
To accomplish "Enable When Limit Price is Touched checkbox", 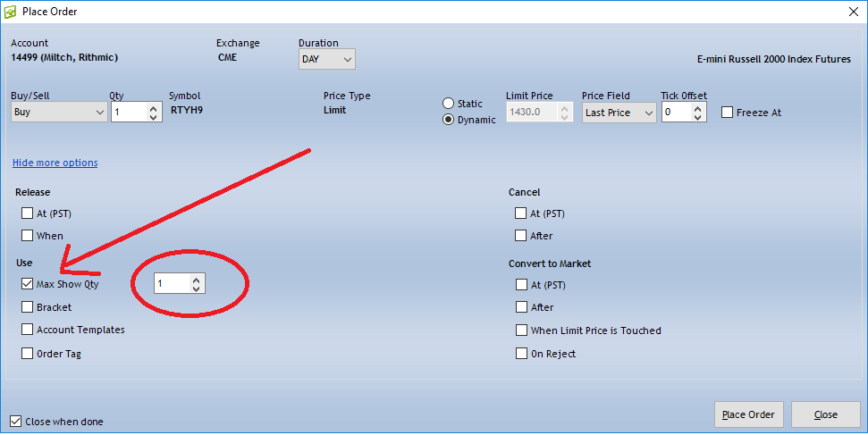I will tap(521, 330).
